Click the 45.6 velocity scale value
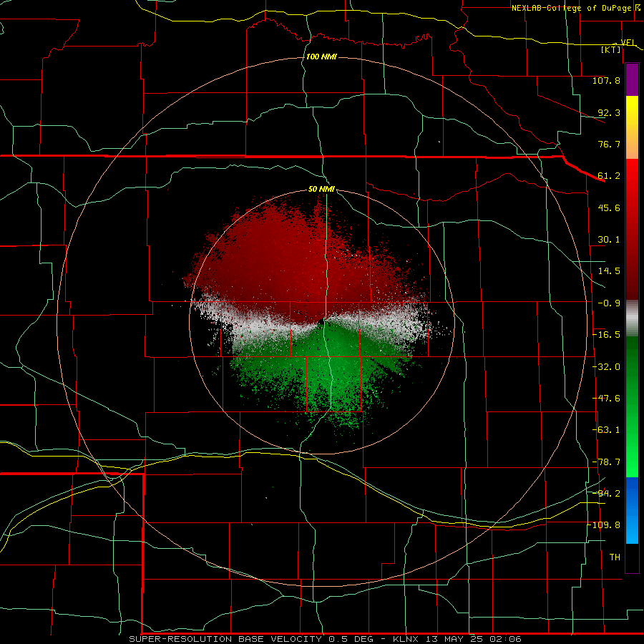 (x=609, y=208)
